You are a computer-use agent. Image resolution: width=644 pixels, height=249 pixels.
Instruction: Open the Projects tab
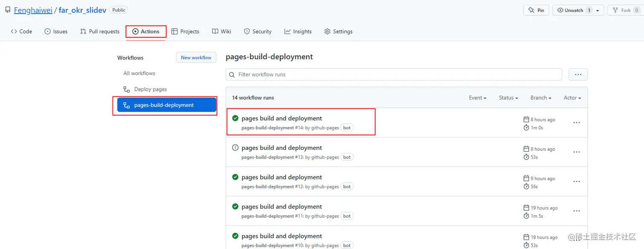(185, 32)
